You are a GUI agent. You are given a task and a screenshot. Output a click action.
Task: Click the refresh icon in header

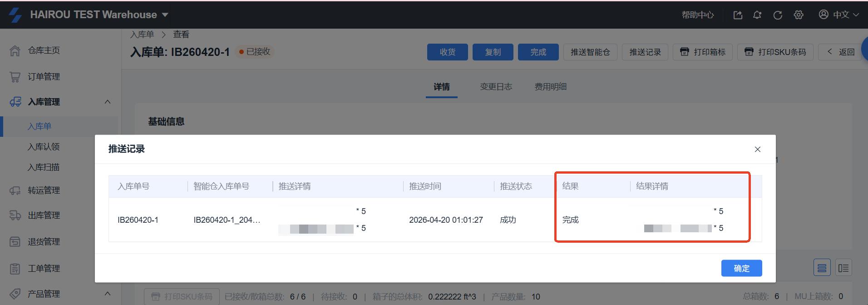pos(778,15)
